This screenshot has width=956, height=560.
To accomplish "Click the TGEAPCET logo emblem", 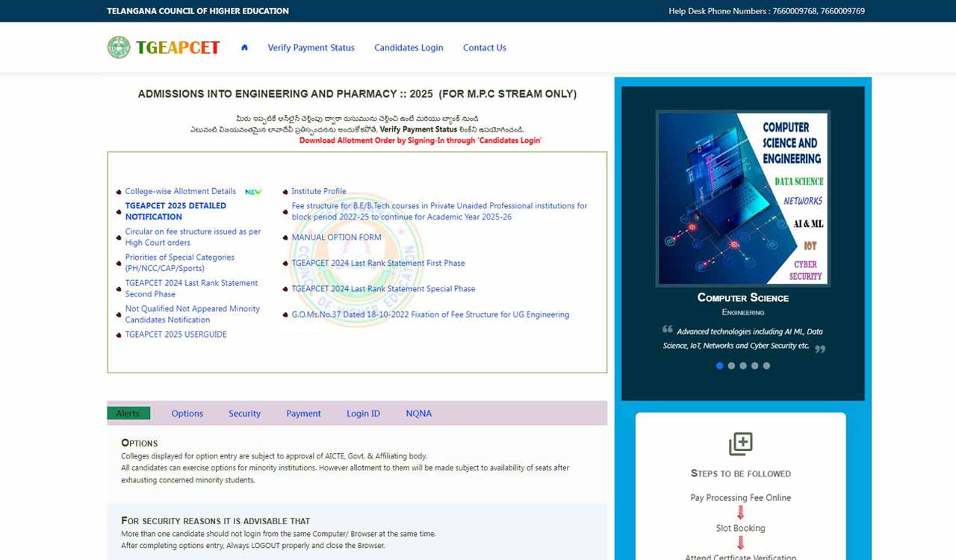I will [x=119, y=48].
